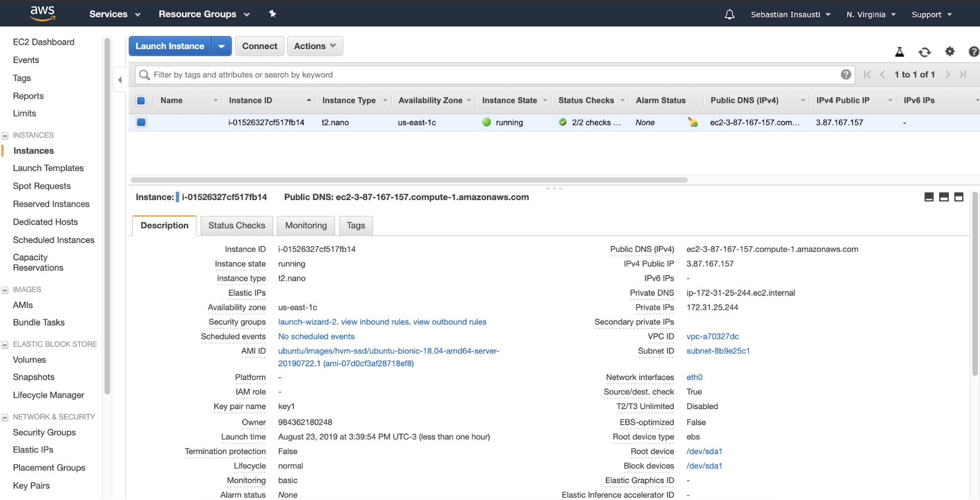Image resolution: width=980 pixels, height=500 pixels.
Task: Collapse the INSTANCES sidebar section
Action: tap(5, 135)
